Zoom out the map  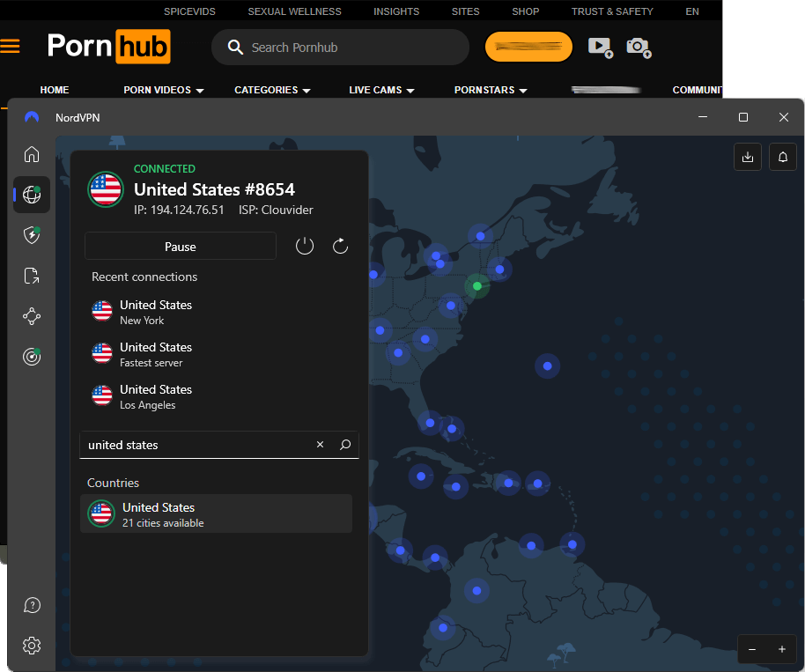click(751, 649)
